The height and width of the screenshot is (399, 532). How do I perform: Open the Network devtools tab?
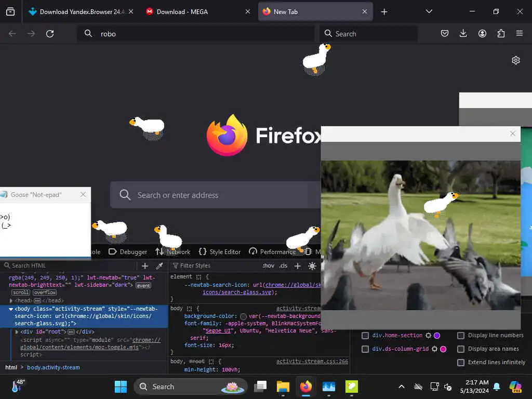172,252
